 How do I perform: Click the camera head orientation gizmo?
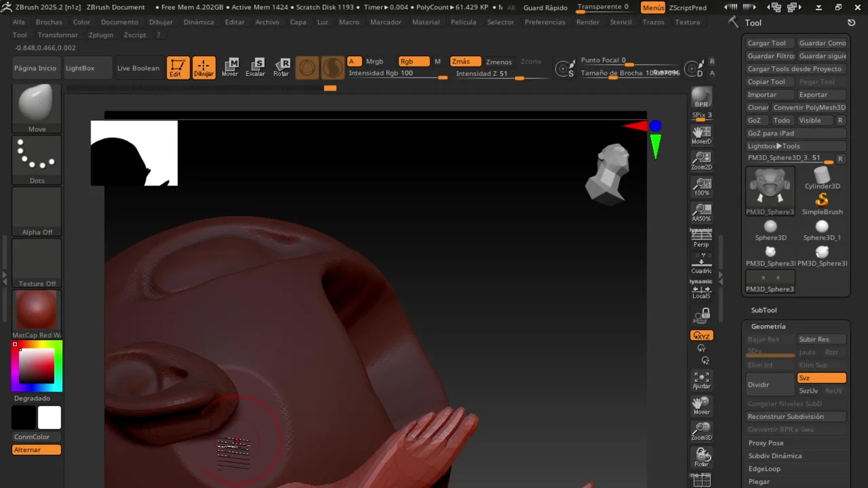(x=609, y=174)
